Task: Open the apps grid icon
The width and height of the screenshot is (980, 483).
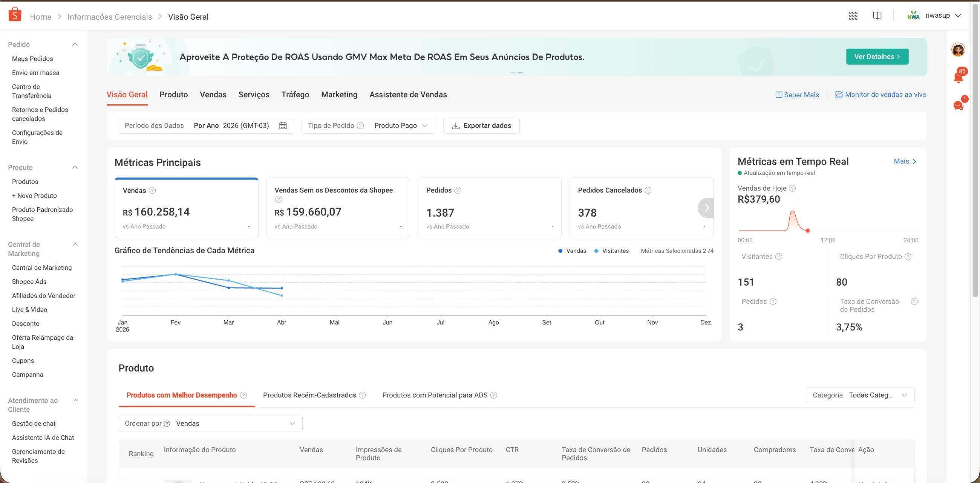Action: [853, 15]
